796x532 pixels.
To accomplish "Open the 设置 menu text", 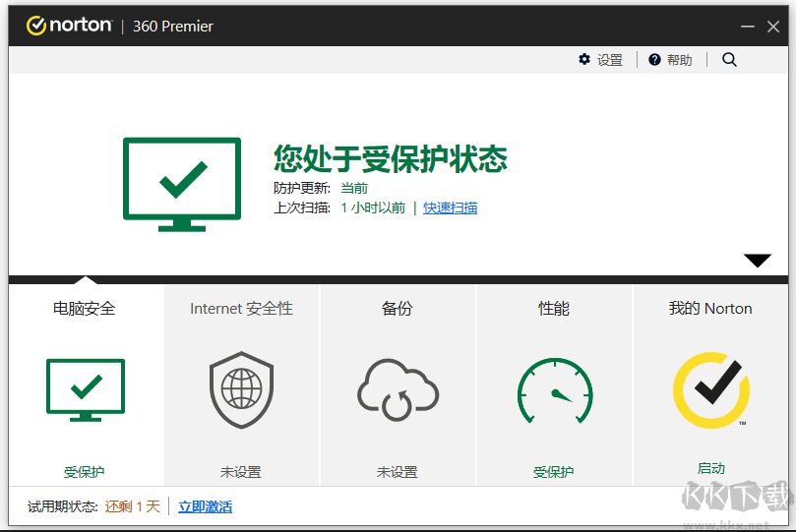I will 610,60.
